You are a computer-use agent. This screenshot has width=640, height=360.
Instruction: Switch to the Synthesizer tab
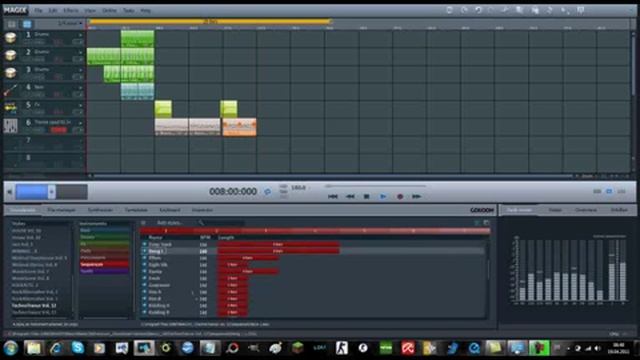click(100, 210)
